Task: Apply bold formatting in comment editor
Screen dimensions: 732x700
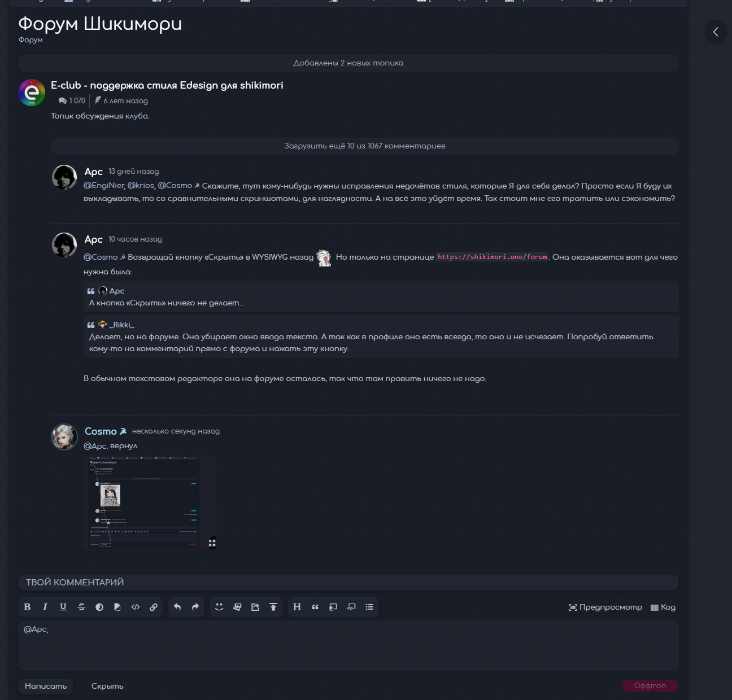Action: (x=27, y=607)
